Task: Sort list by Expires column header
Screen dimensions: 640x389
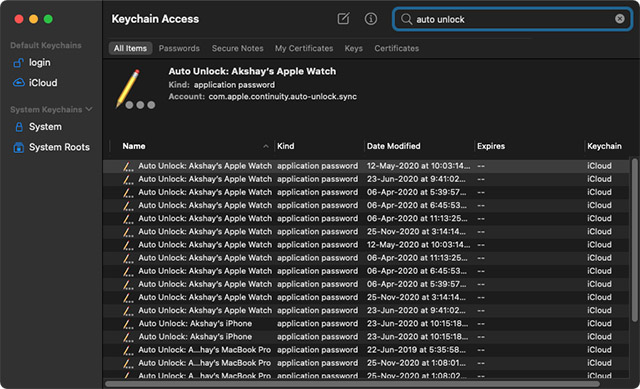Action: (x=491, y=146)
